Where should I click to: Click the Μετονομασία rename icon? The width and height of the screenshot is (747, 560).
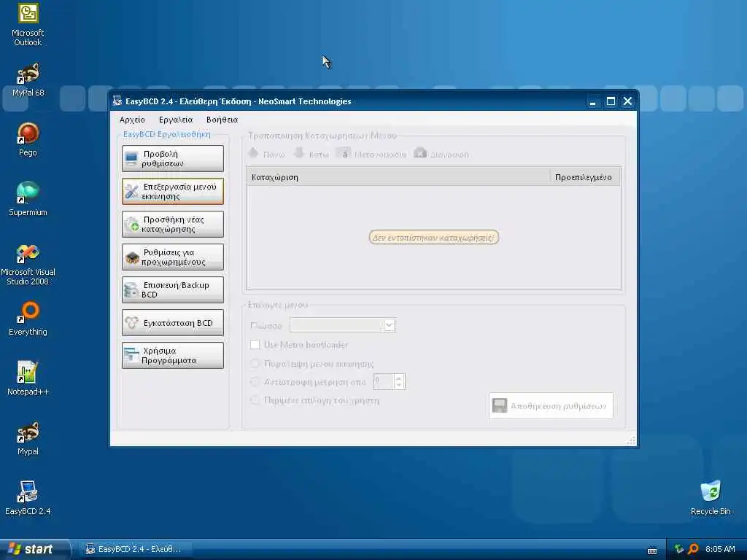point(344,153)
